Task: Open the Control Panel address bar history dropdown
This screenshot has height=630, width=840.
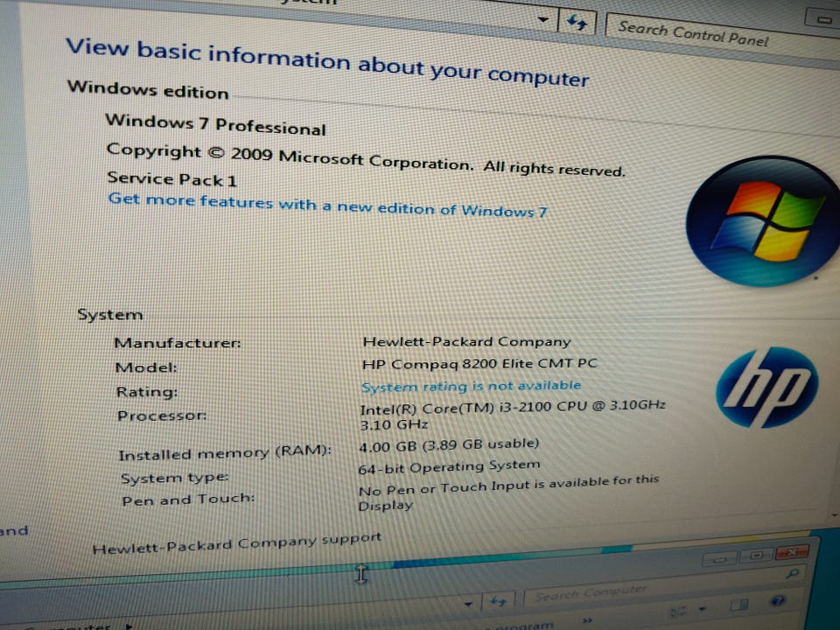Action: [543, 20]
